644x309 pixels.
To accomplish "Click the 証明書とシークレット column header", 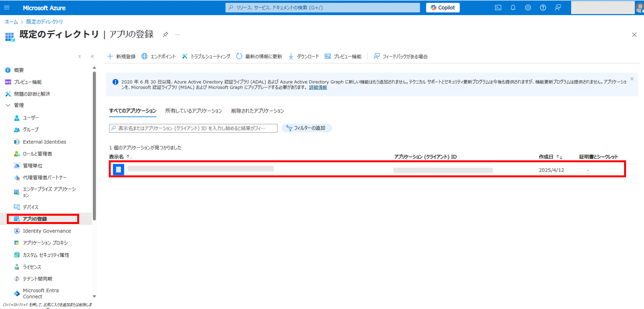I will (599, 157).
